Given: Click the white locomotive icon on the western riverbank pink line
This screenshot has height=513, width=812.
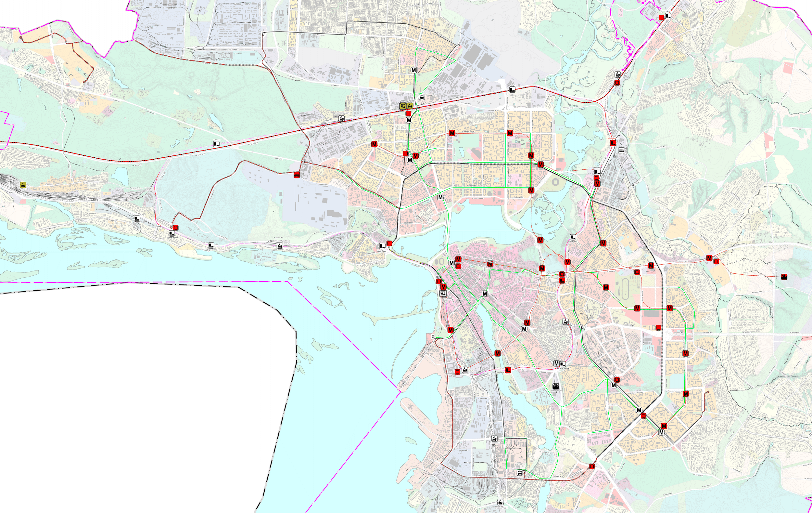Looking at the screenshot, I should click(280, 245).
